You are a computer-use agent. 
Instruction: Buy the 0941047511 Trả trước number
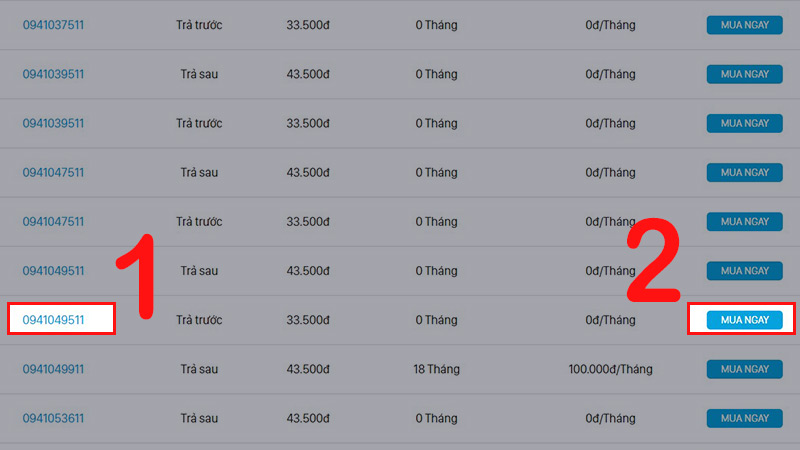click(x=744, y=221)
